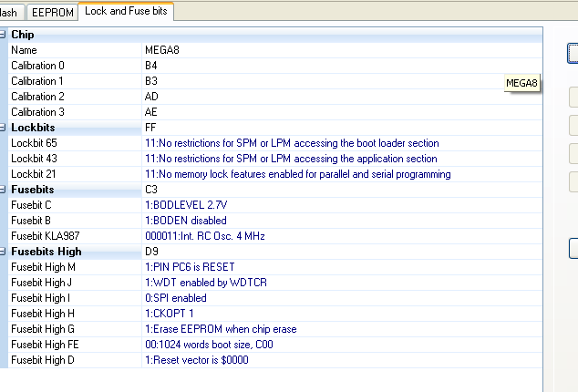
Task: Select the Lock and Fuse bits tab
Action: 126,12
